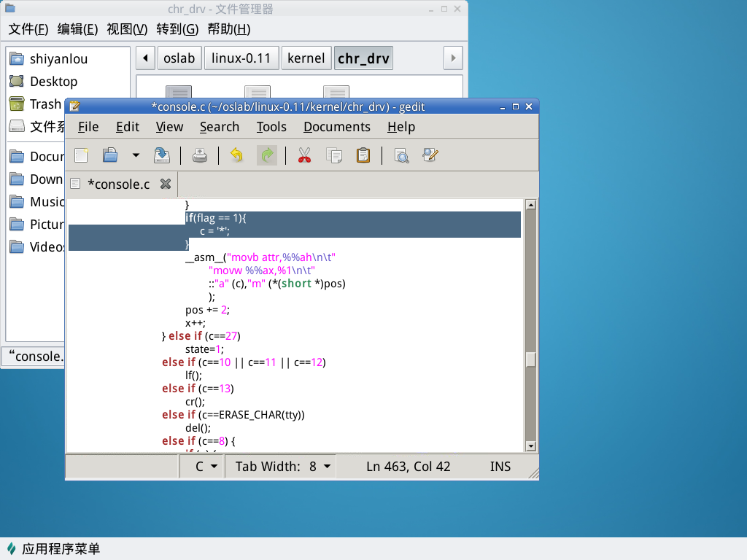This screenshot has height=560, width=747.
Task: Open the Find magnifier tool
Action: tap(401, 155)
